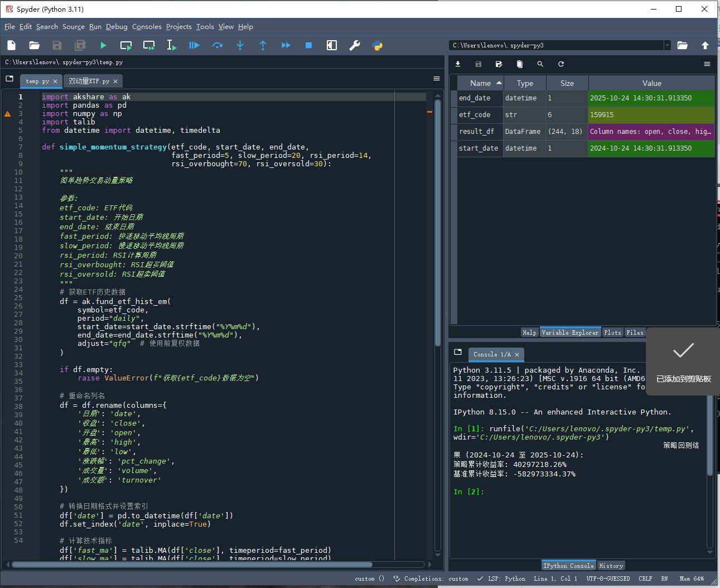Toggle sort order on the Name column

pos(480,83)
